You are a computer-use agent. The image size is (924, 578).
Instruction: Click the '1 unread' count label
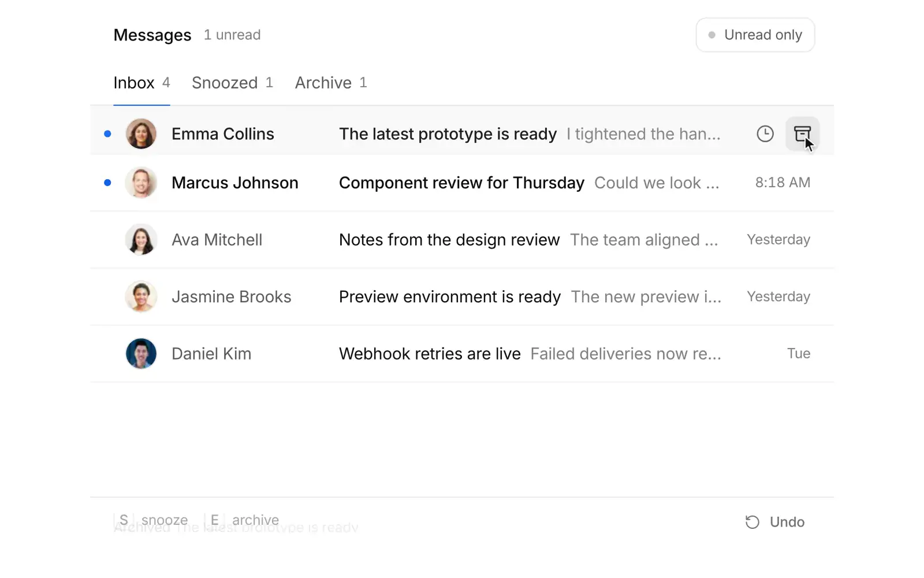pyautogui.click(x=232, y=35)
